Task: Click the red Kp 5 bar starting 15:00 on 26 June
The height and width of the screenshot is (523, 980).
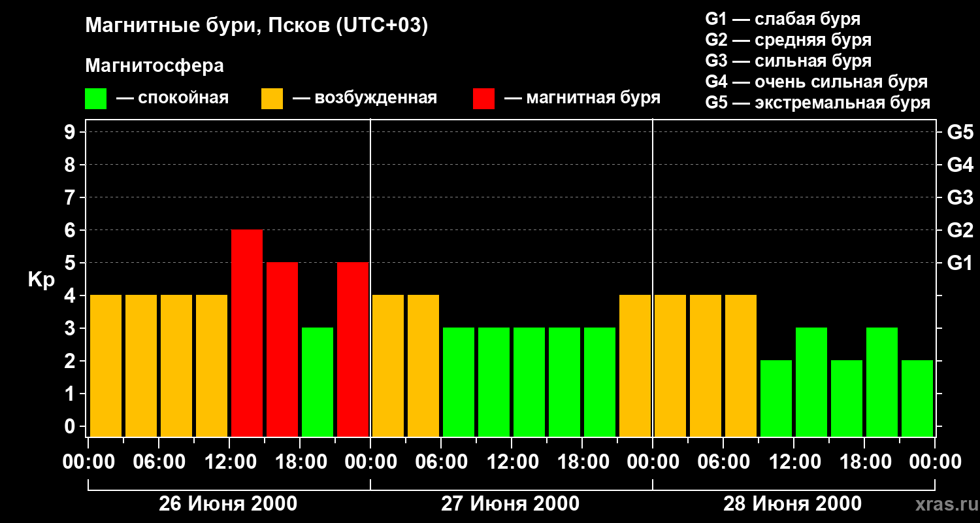Action: click(282, 350)
